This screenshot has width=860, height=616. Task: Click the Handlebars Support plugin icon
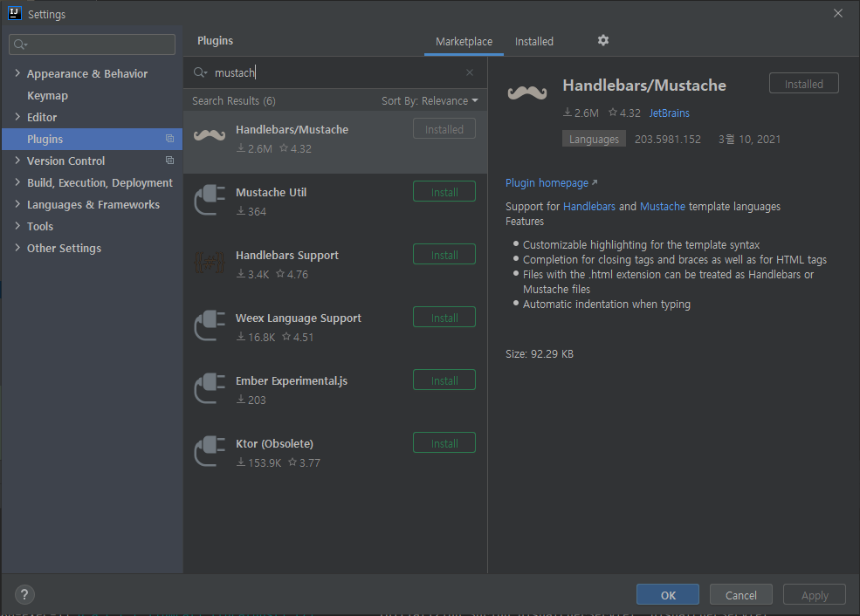pos(210,263)
